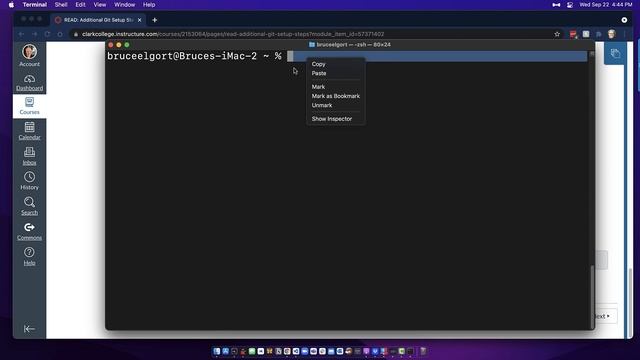Close the READ: Additional Git Setup tab

point(140,20)
